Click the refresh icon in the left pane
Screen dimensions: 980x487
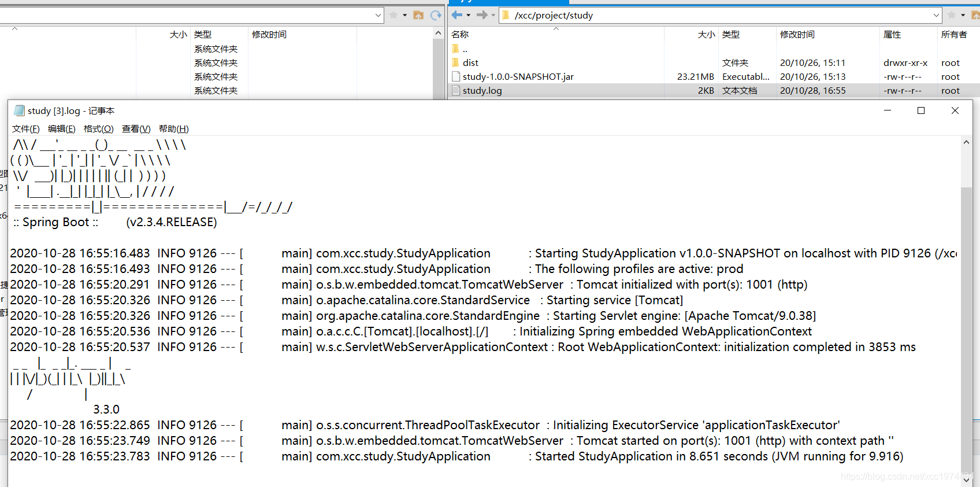pos(436,15)
